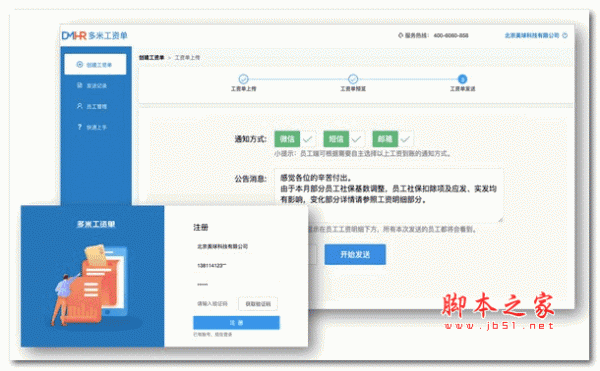Screen dimensions: 600x371
Task: Click into the 公告消息 text area
Action: (388, 195)
